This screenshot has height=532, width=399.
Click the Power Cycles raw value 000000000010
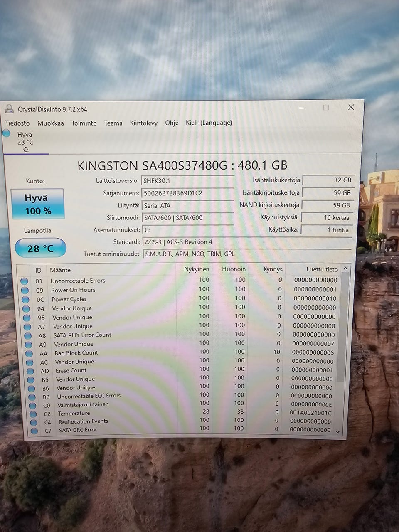[x=315, y=298]
